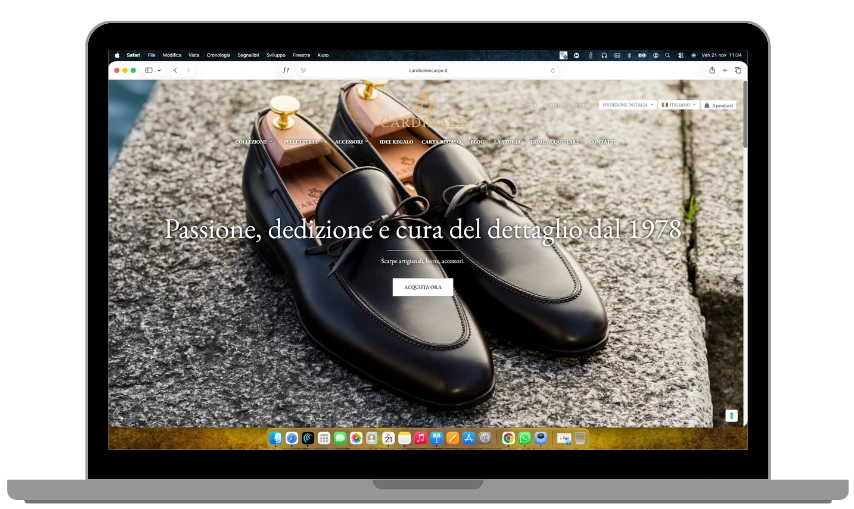Open the shopping cart showing 0 prodotti
The width and height of the screenshot is (854, 509).
(x=719, y=105)
